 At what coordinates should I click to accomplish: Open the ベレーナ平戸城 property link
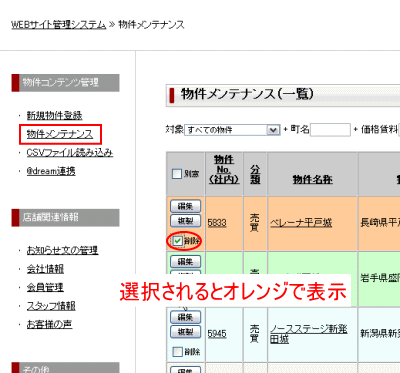[x=301, y=223]
